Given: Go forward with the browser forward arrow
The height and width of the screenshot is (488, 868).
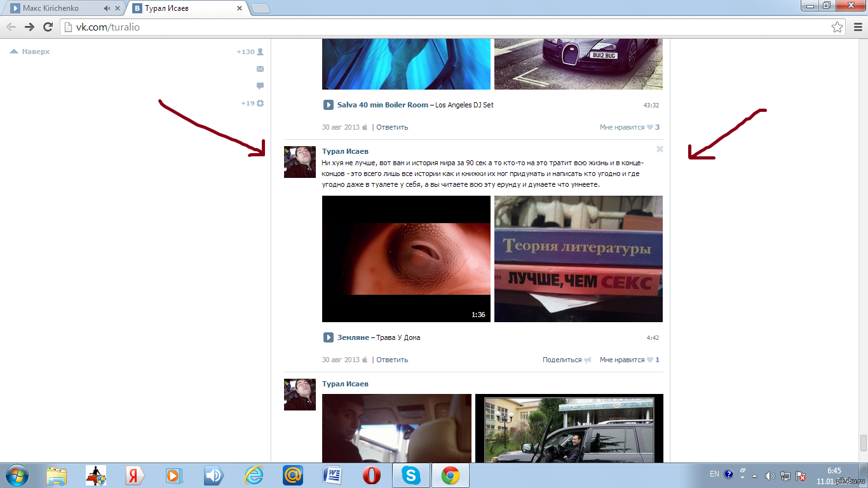Looking at the screenshot, I should (x=29, y=27).
